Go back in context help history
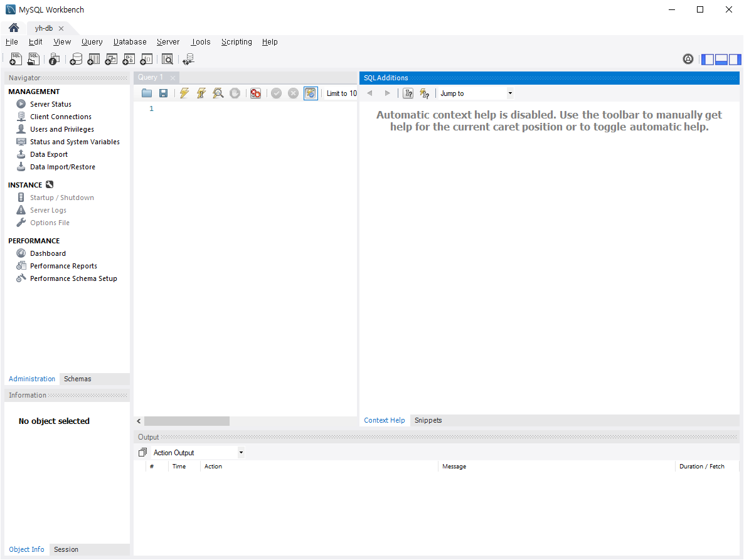 [x=369, y=93]
